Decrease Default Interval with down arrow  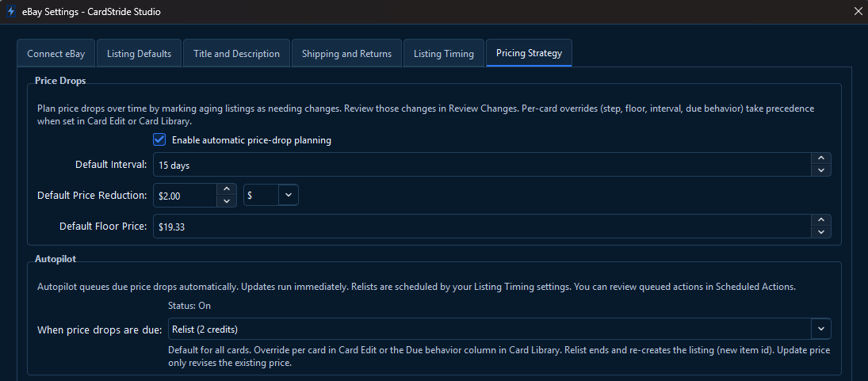821,170
